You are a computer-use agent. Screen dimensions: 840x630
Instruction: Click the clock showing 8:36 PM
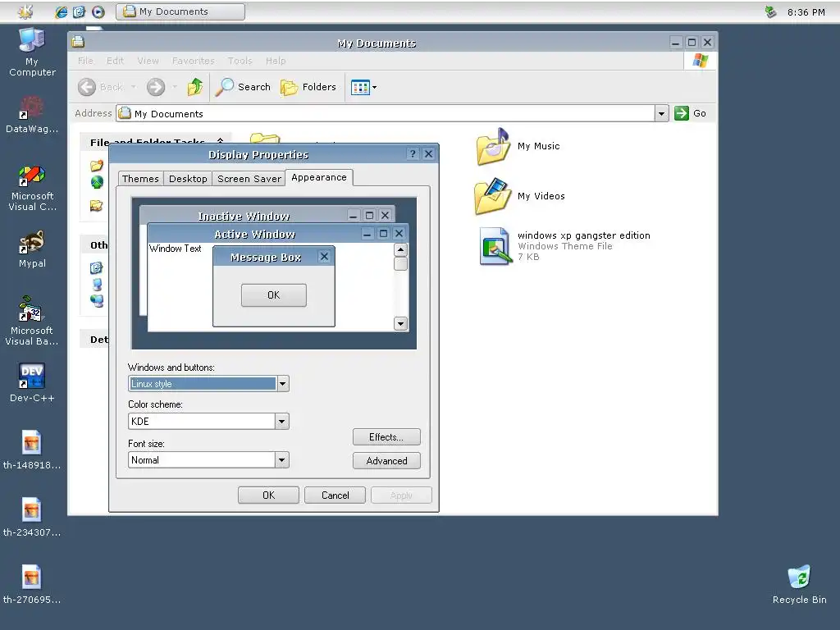click(x=806, y=12)
